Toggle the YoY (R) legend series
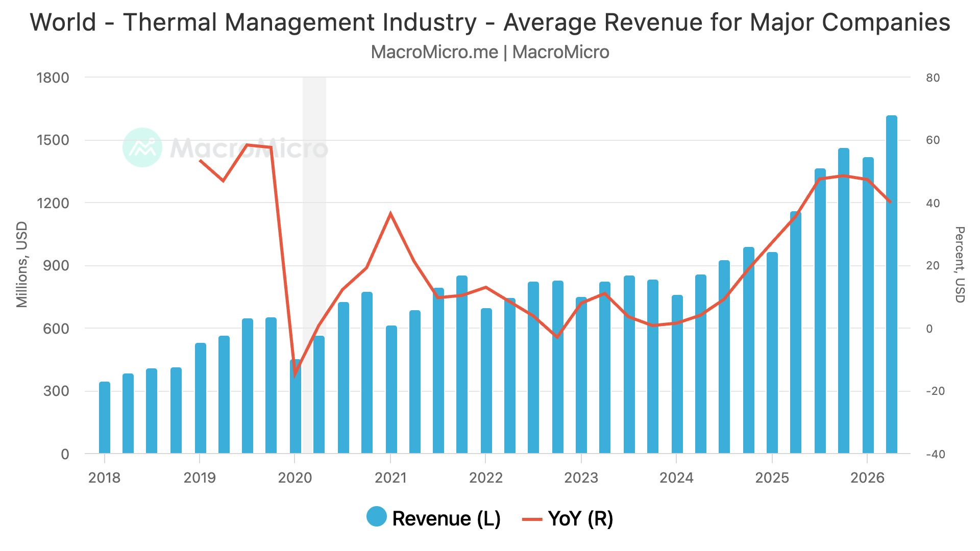Screen dimensions: 980x551 click(x=567, y=519)
